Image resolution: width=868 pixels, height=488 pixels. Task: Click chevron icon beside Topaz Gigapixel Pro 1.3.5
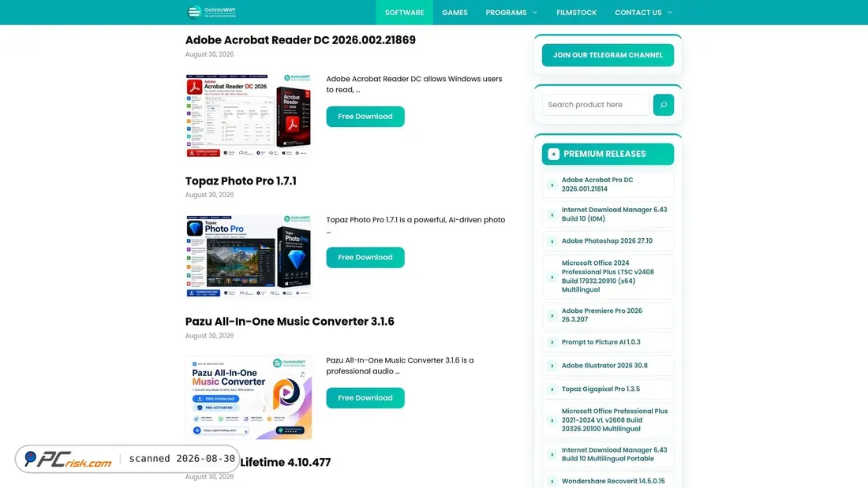pyautogui.click(x=552, y=389)
